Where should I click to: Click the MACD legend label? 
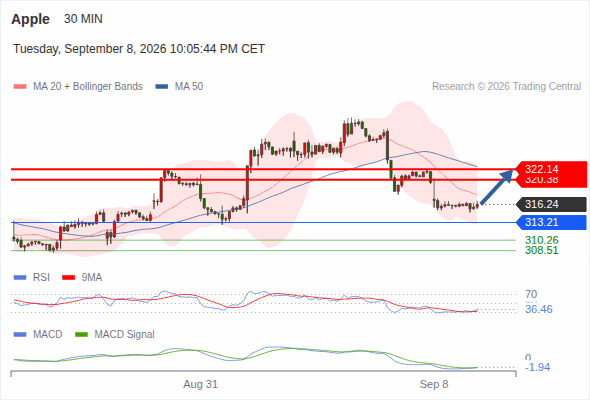point(48,334)
